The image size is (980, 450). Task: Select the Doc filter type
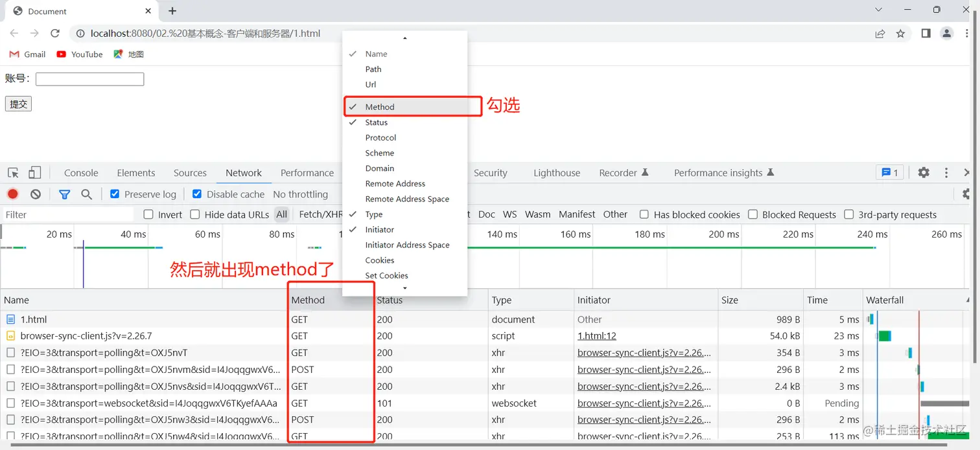click(487, 214)
